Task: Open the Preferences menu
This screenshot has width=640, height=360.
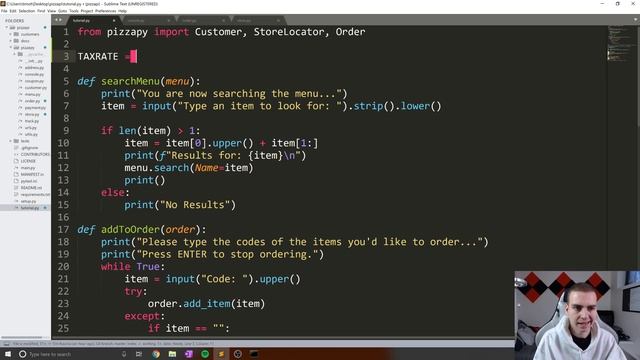Action: point(105,11)
